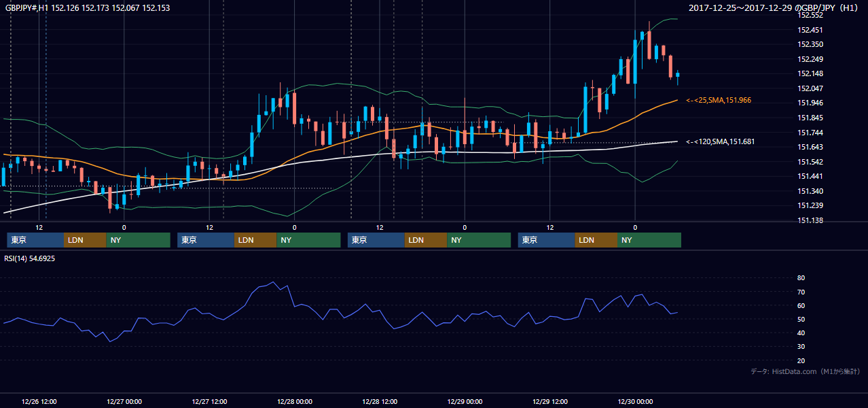
Task: Click the 120 SMA label reading 151.681
Action: point(720,141)
